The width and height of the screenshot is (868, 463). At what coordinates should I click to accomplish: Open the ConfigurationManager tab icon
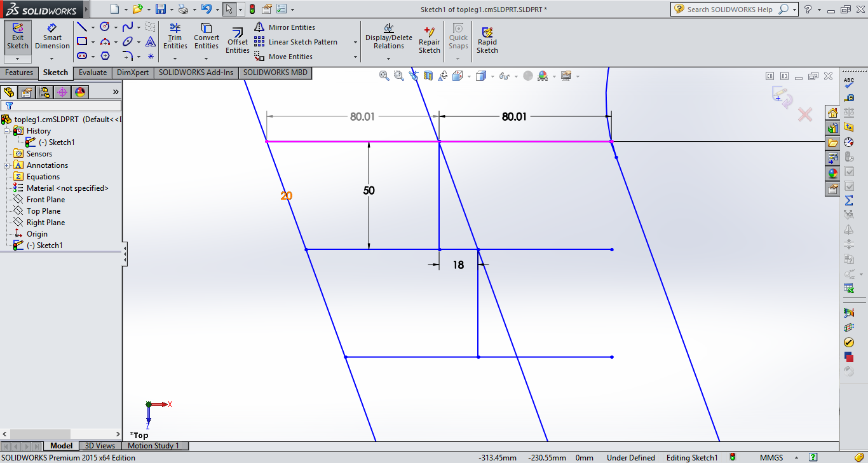44,92
